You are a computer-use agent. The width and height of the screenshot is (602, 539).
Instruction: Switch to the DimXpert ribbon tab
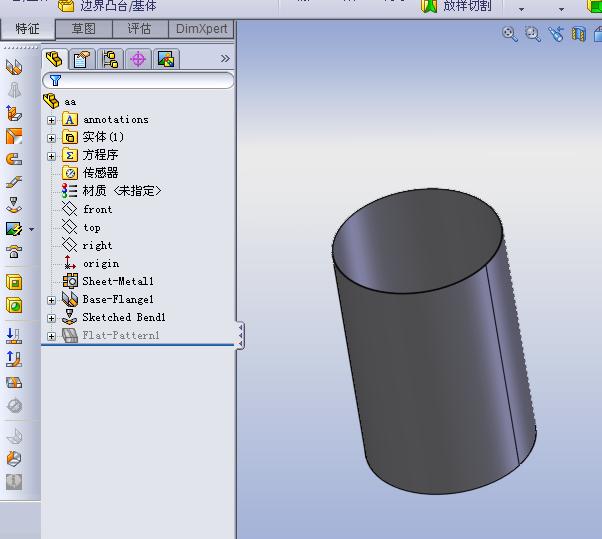[201, 29]
